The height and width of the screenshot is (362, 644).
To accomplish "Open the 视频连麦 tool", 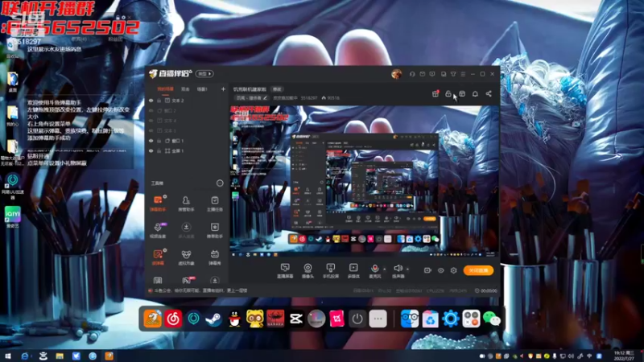I will (x=158, y=230).
